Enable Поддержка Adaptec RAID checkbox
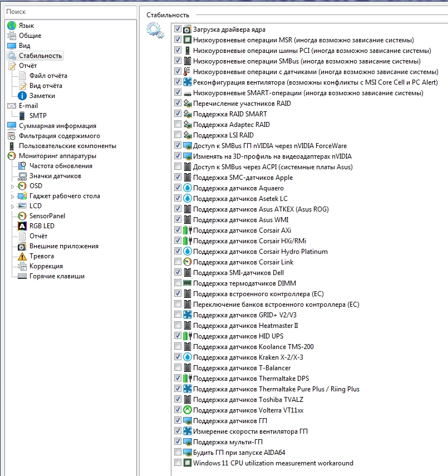The height and width of the screenshot is (476, 448). tap(178, 124)
